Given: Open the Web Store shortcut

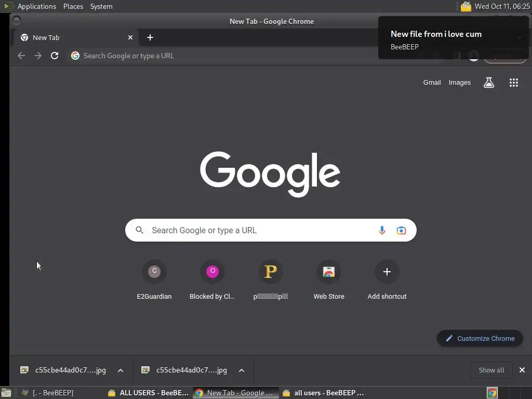Looking at the screenshot, I should tap(329, 280).
